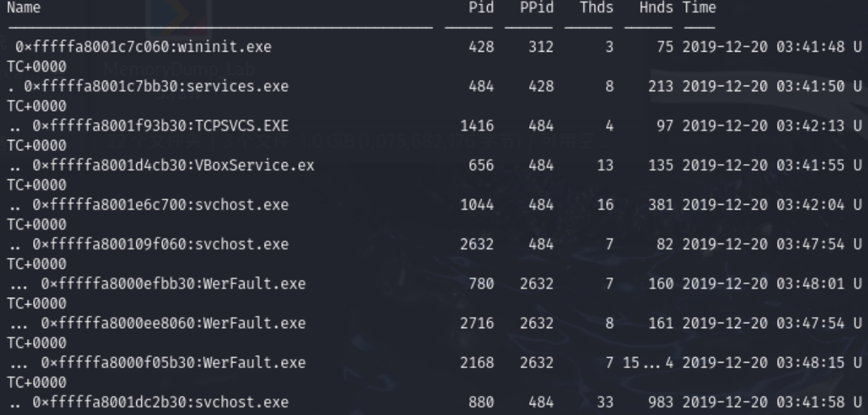
Task: Click the Name column header
Action: tap(23, 8)
